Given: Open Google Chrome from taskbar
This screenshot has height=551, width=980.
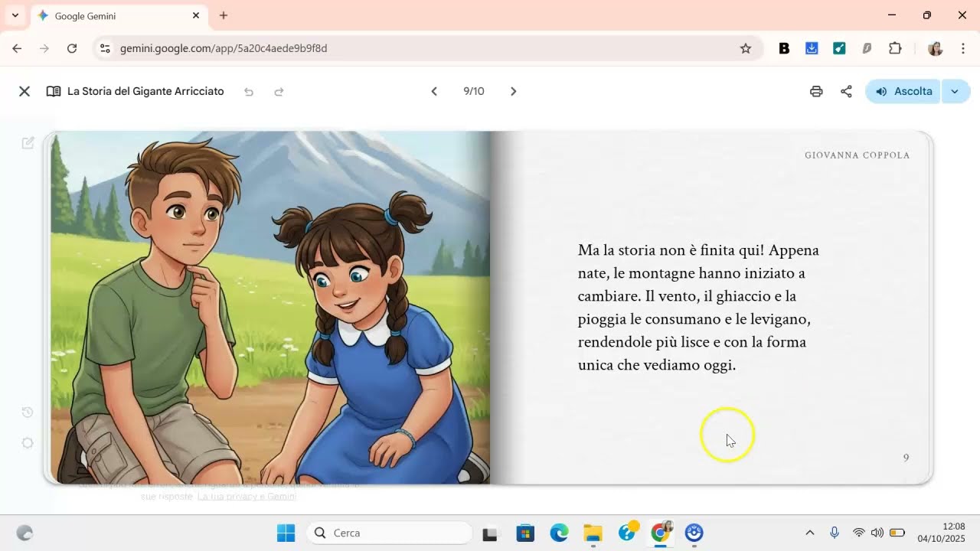Looking at the screenshot, I should point(661,533).
